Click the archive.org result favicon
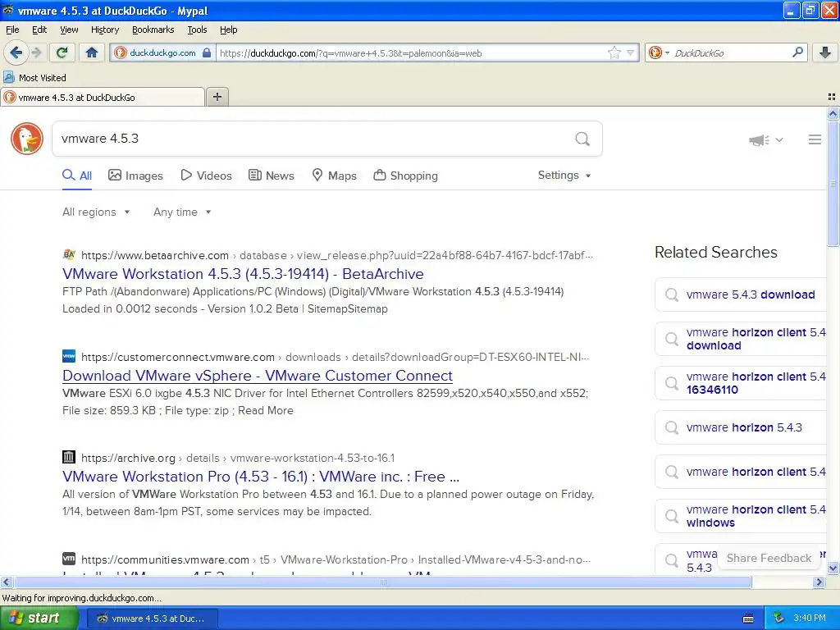Screen dimensions: 840x630 tap(69, 457)
